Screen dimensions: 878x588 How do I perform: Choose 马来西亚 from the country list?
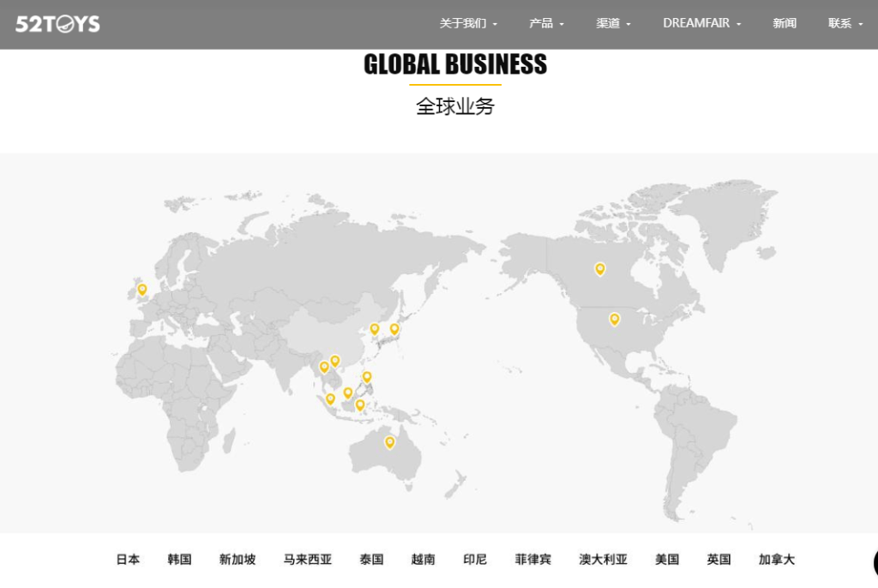point(308,559)
